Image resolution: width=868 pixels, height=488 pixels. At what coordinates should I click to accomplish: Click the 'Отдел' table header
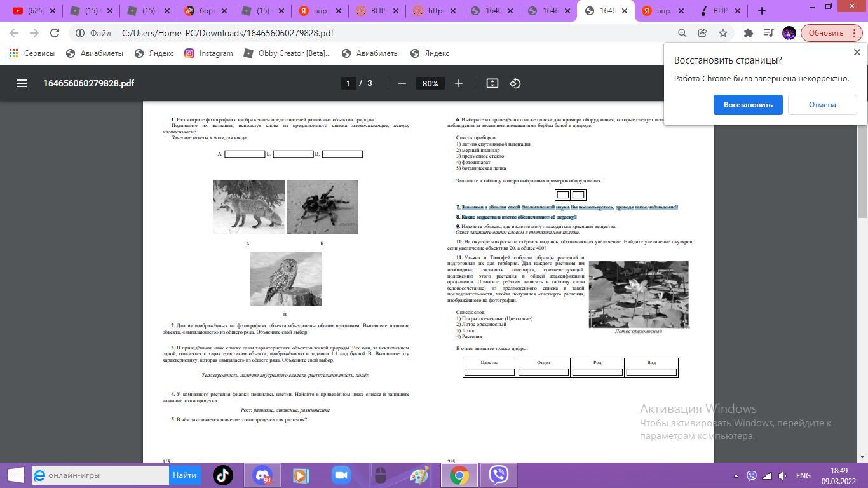coord(543,363)
